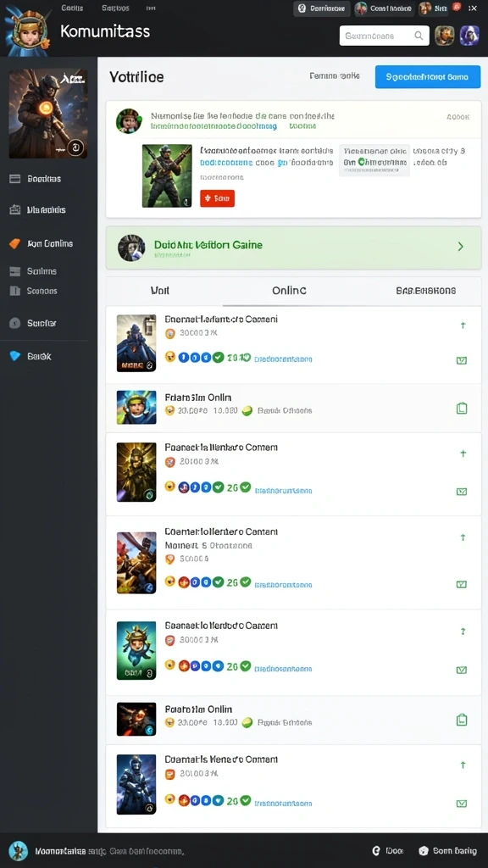
Task: Click the grey info box in post
Action: pyautogui.click(x=374, y=160)
